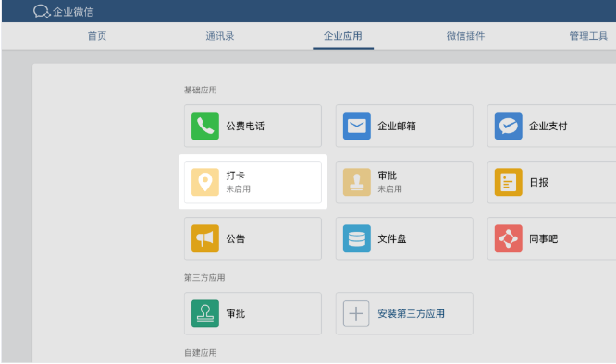Click the 公告 megaphone icon

click(205, 238)
